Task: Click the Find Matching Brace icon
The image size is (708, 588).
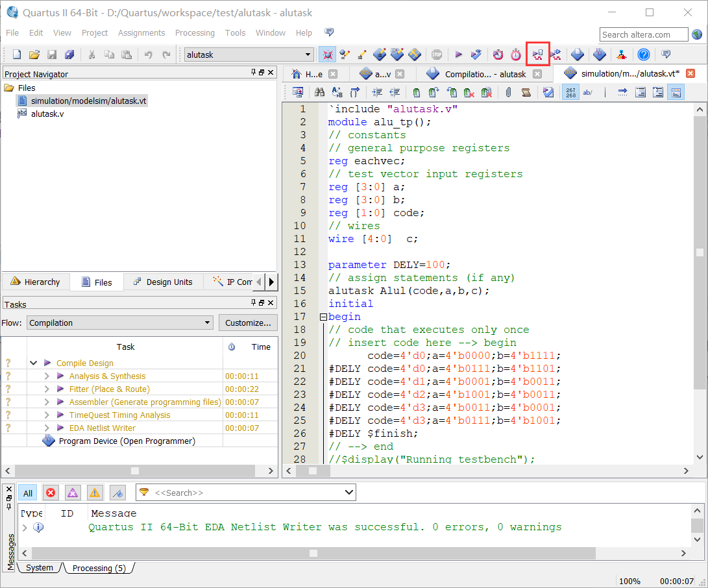Action: click(355, 92)
